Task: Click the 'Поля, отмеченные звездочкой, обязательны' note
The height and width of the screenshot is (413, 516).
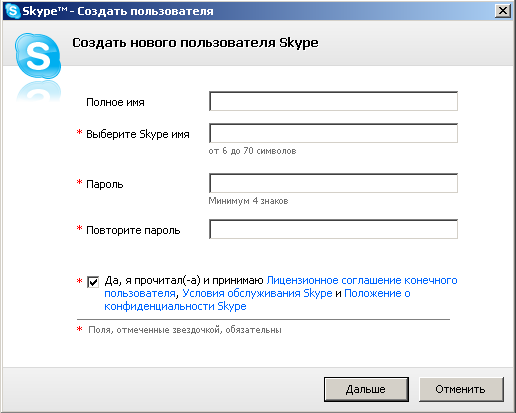Action: click(x=185, y=330)
